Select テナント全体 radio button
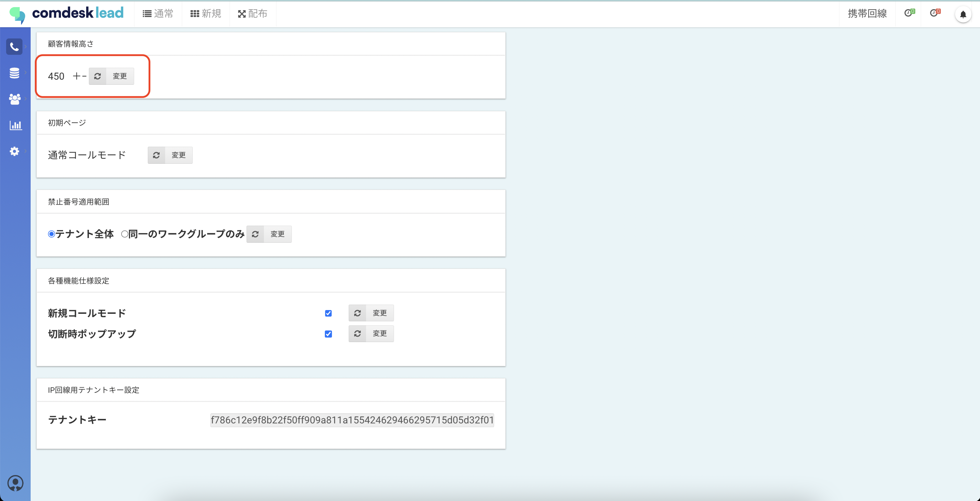The width and height of the screenshot is (980, 501). click(51, 234)
